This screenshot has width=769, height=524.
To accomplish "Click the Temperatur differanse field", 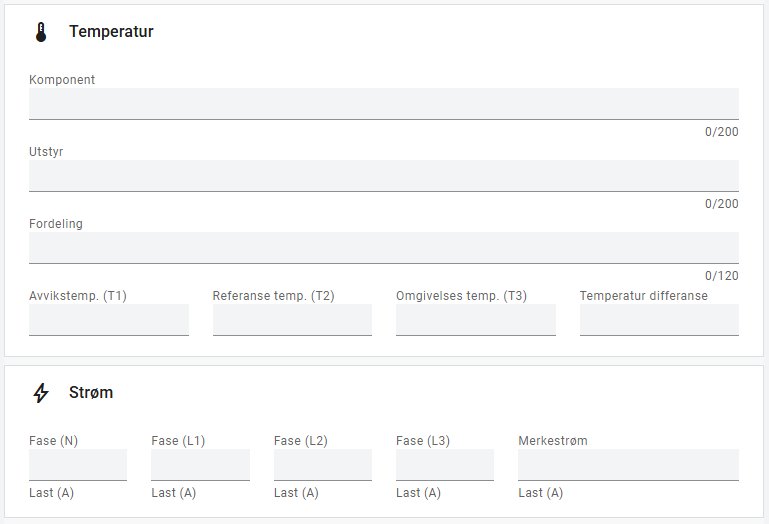I will coord(659,320).
